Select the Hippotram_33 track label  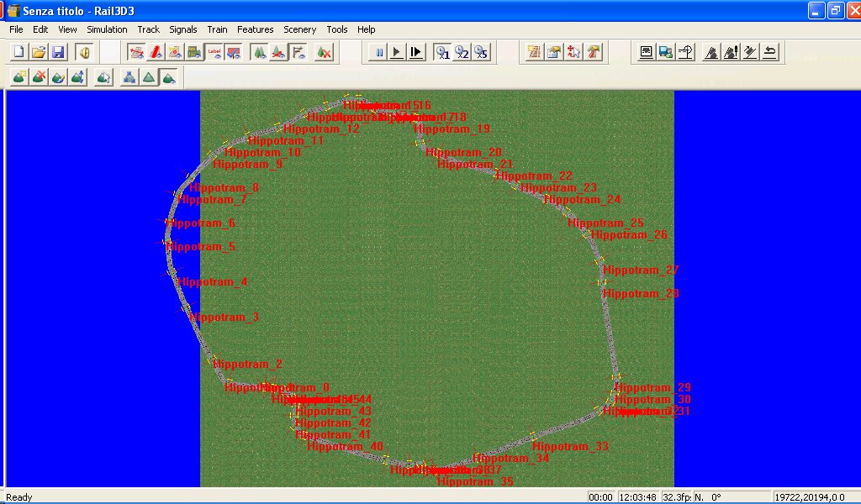click(571, 446)
